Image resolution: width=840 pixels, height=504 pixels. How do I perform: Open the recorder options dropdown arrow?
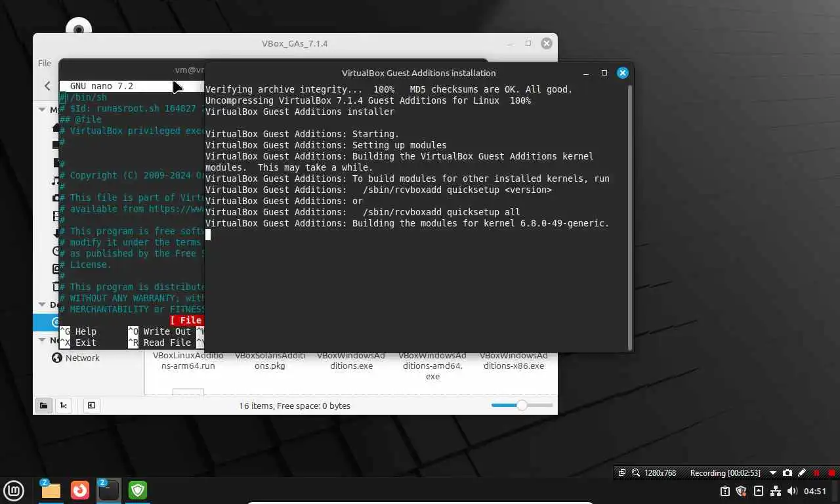pos(772,472)
